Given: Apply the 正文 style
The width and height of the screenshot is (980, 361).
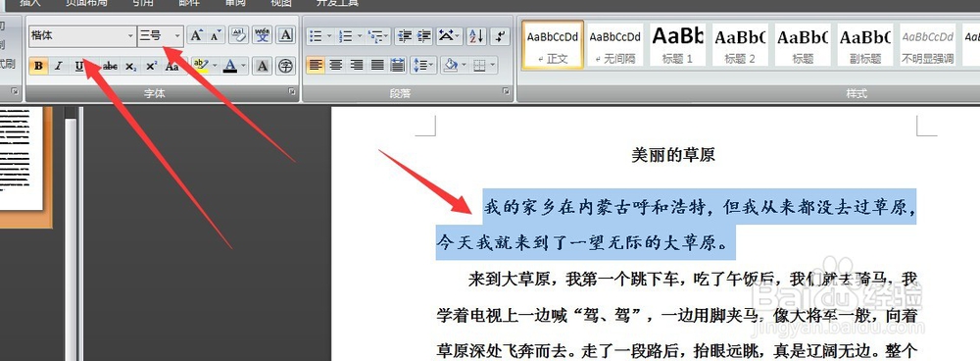Looking at the screenshot, I should pos(553,45).
